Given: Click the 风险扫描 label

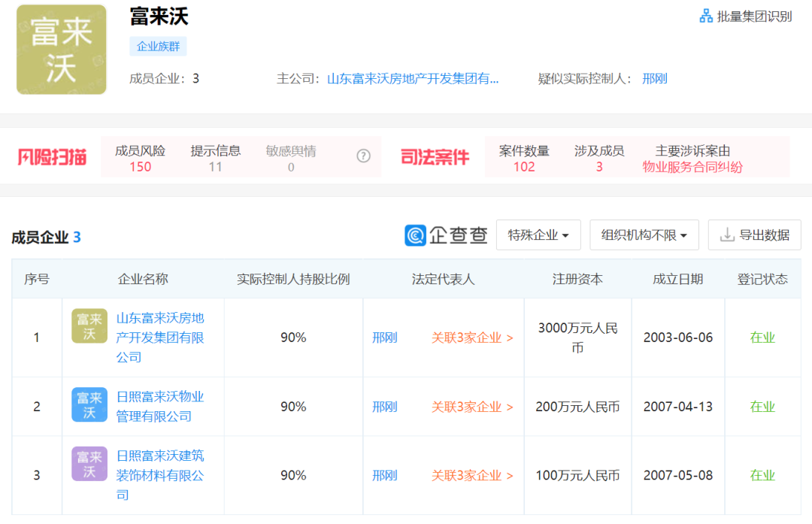Looking at the screenshot, I should coord(52,157).
